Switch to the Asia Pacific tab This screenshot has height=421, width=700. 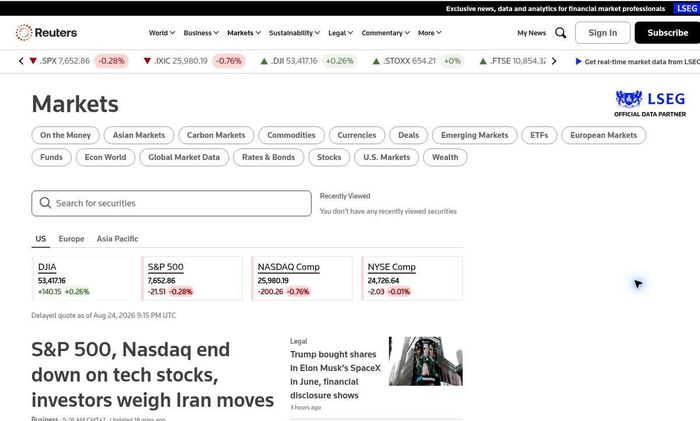tap(117, 239)
